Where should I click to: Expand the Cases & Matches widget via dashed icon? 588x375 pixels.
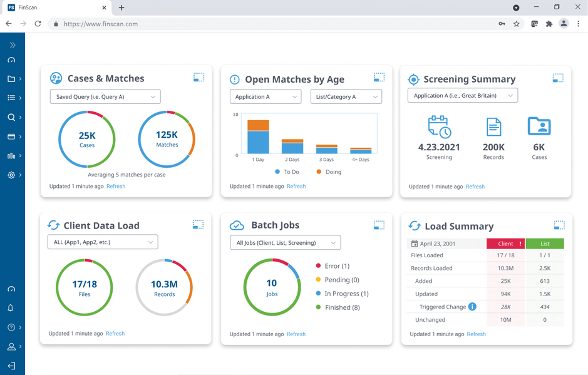point(199,78)
